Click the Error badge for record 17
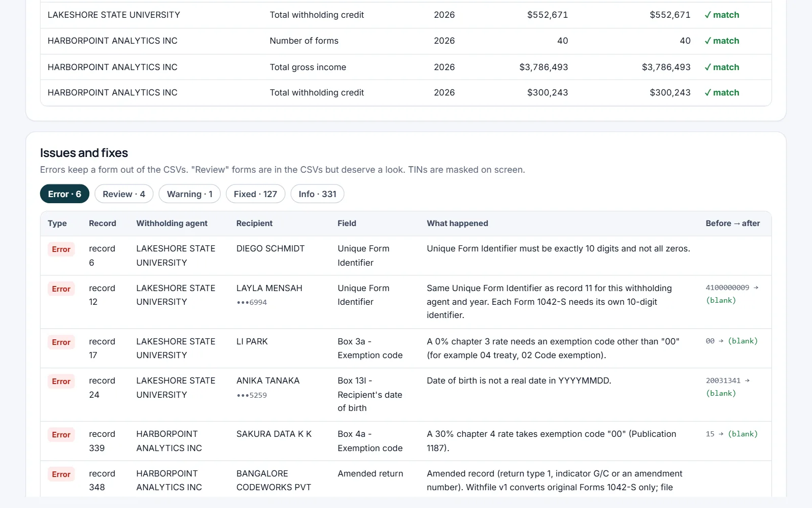Image resolution: width=812 pixels, height=508 pixels. click(x=61, y=342)
